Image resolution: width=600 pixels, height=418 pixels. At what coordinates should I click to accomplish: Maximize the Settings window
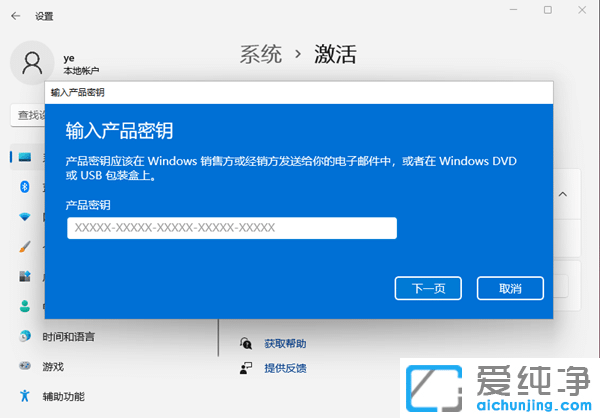click(548, 10)
